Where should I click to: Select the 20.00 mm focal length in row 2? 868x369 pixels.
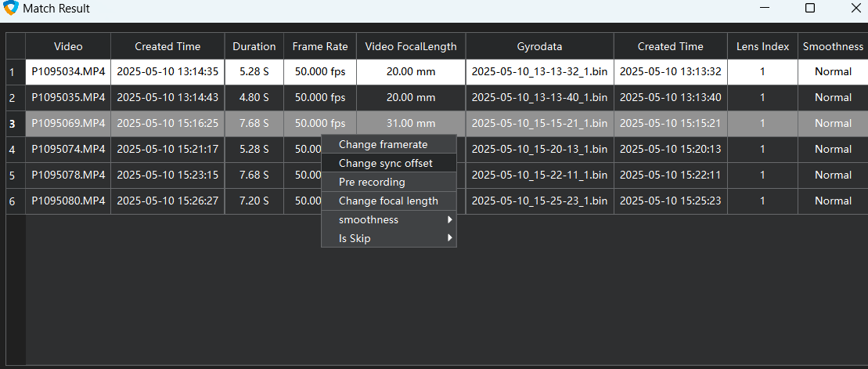point(411,98)
